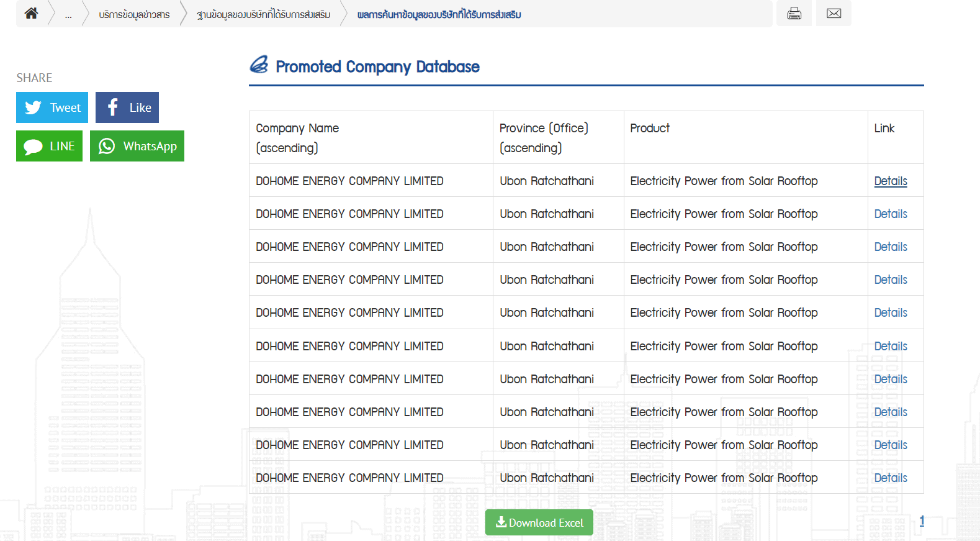Viewport: 980px width, 541px height.
Task: Open Details link in last table row
Action: click(x=890, y=478)
